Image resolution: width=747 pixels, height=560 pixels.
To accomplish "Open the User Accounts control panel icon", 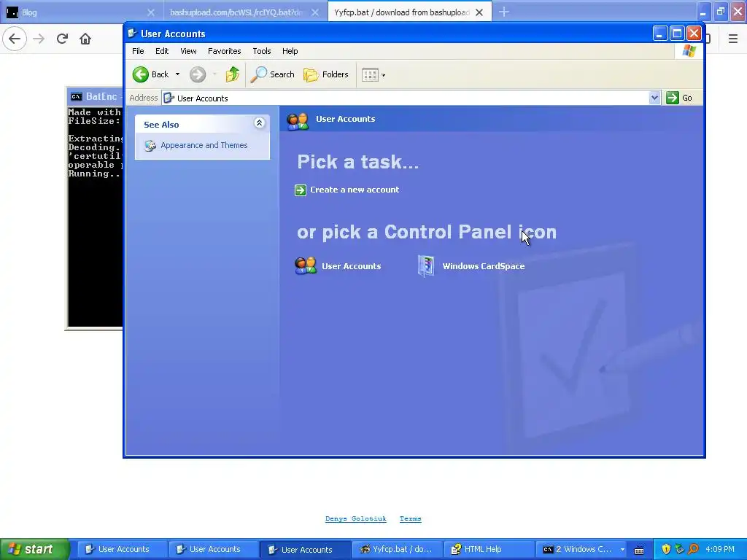I will [306, 265].
